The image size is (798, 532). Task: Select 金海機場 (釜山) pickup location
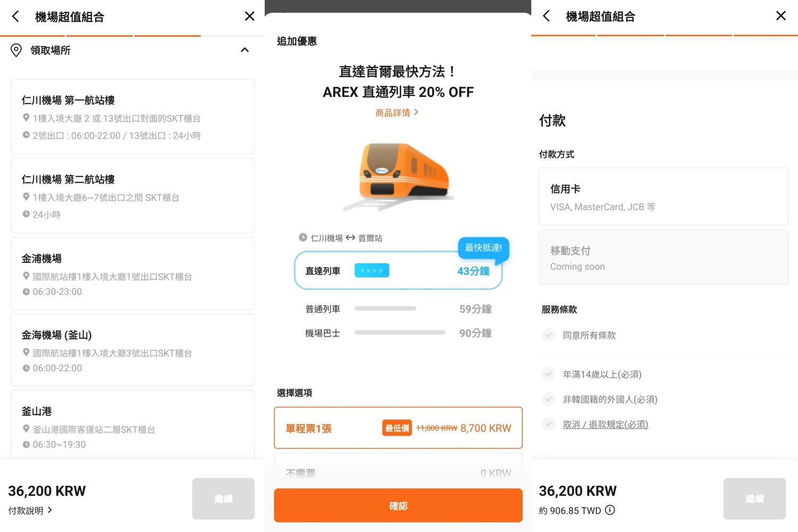[133, 350]
